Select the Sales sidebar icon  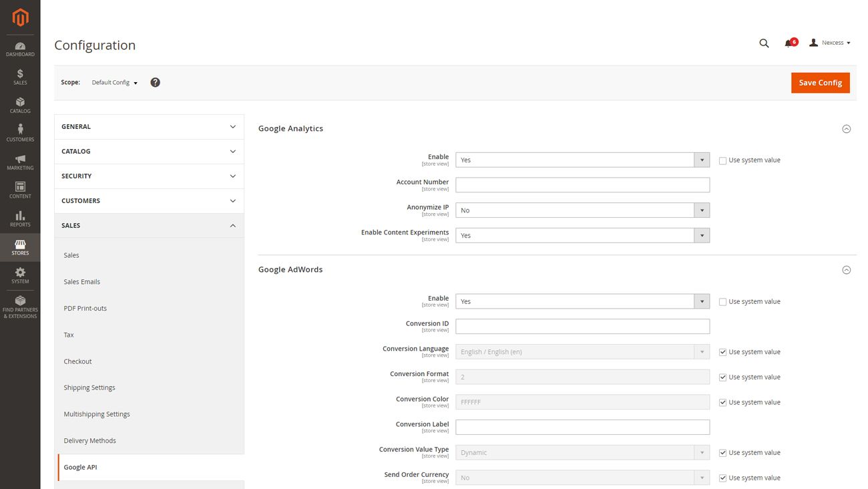click(20, 73)
